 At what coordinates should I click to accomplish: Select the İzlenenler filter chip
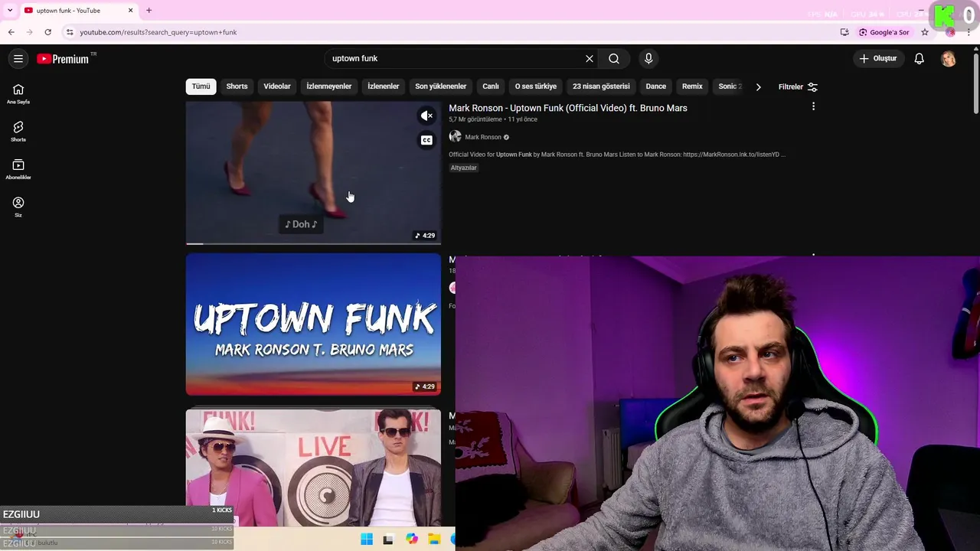click(x=383, y=86)
